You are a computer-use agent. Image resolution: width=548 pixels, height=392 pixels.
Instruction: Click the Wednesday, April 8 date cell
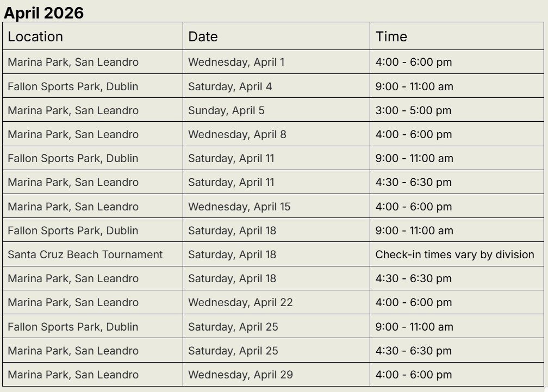coord(237,134)
